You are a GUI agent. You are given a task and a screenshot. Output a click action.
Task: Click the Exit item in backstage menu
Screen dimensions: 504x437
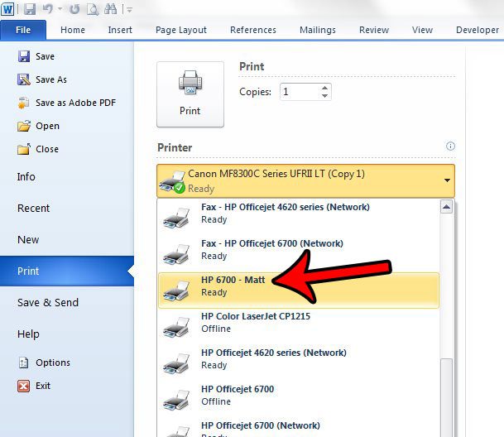(x=42, y=386)
